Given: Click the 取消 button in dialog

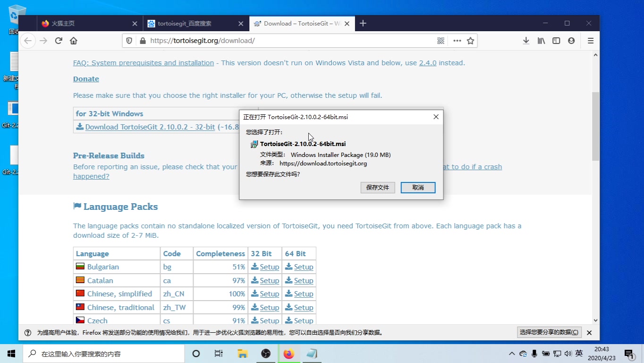Looking at the screenshot, I should click(x=418, y=188).
